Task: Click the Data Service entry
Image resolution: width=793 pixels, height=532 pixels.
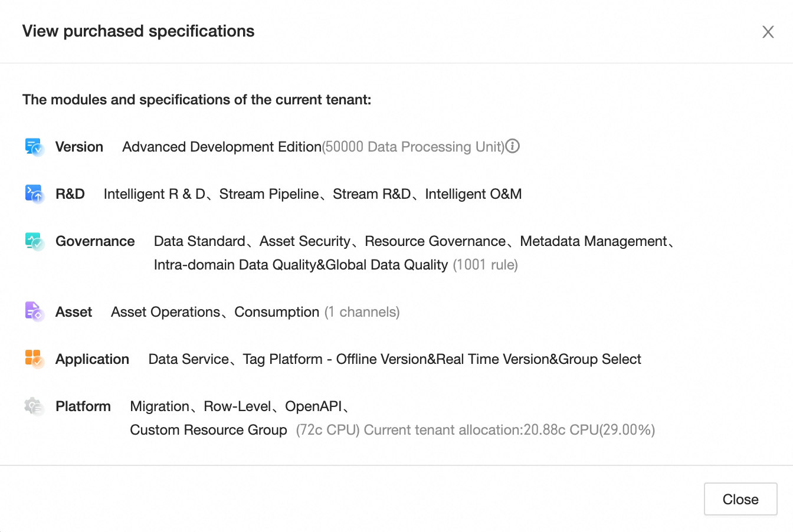Action: click(x=189, y=359)
